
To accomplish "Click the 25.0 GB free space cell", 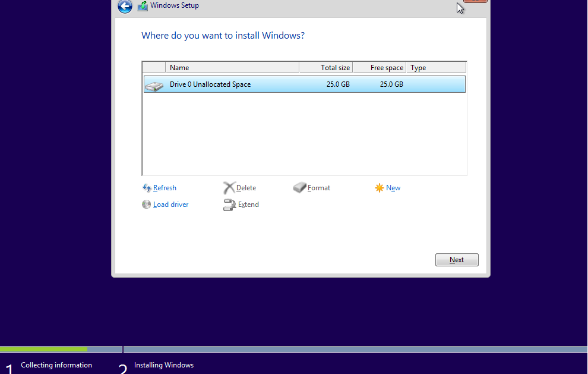I will point(391,84).
